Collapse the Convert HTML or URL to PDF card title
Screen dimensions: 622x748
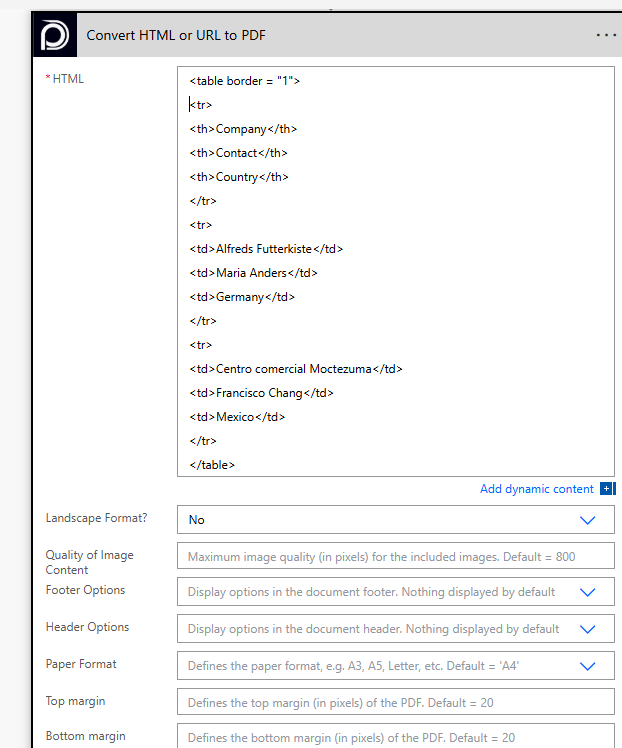(176, 35)
